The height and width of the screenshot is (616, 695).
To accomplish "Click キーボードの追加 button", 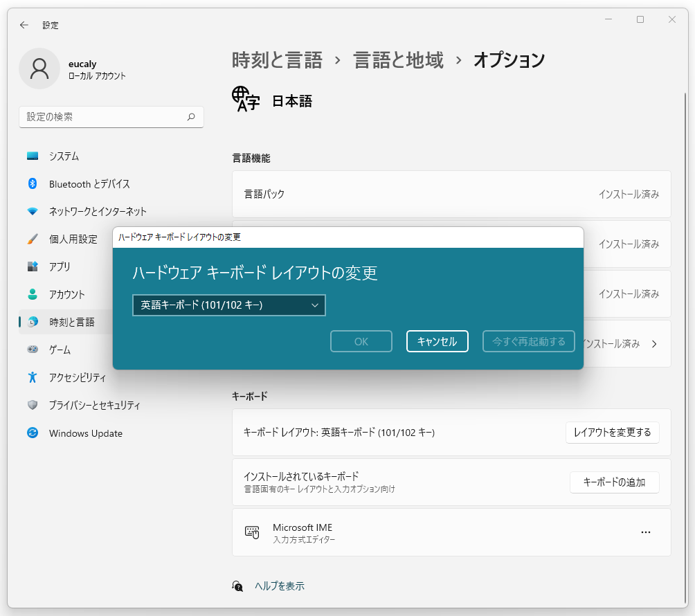I will pos(614,482).
